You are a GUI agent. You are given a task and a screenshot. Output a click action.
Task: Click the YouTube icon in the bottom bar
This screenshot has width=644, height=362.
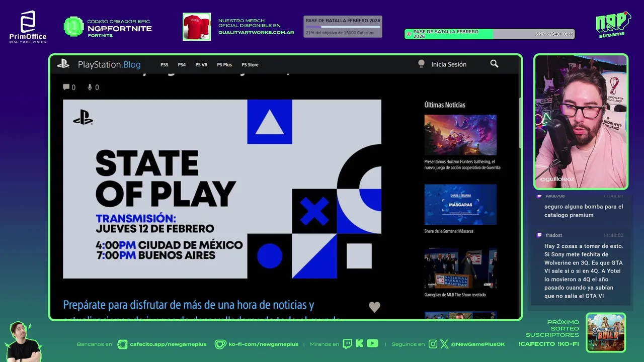(372, 343)
